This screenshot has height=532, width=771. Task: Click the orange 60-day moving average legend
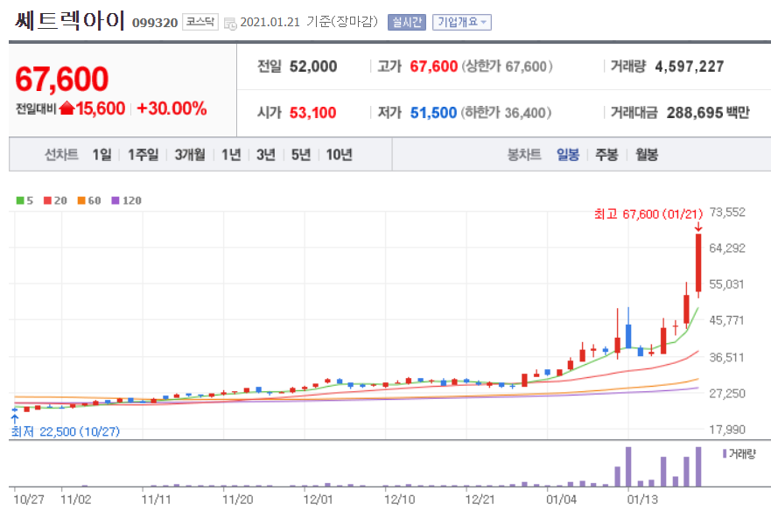tap(89, 200)
